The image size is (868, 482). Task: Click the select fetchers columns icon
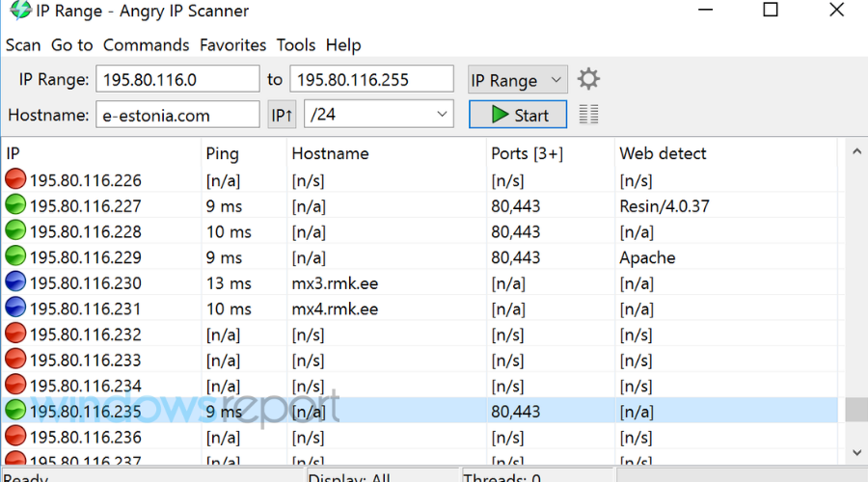[x=588, y=115]
